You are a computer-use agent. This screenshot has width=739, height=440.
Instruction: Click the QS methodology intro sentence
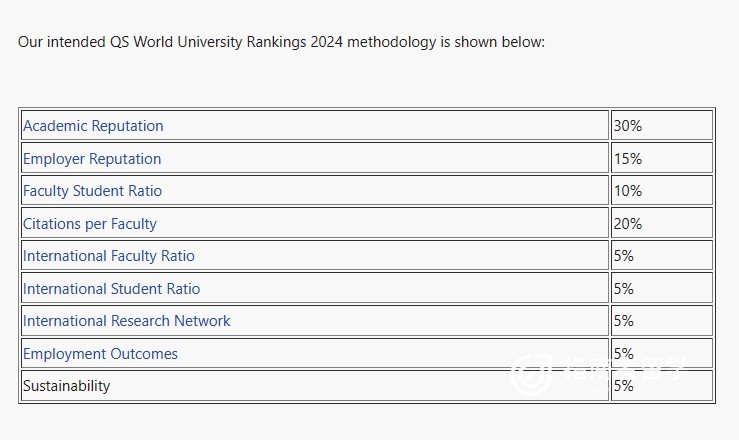click(281, 42)
